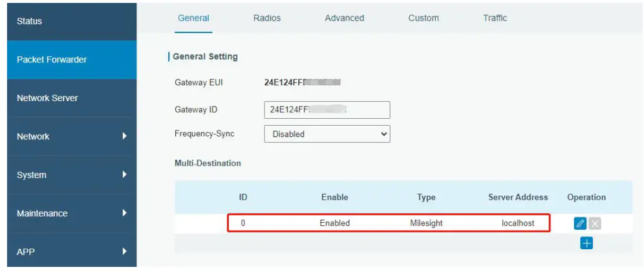Open the Advanced tab

345,18
